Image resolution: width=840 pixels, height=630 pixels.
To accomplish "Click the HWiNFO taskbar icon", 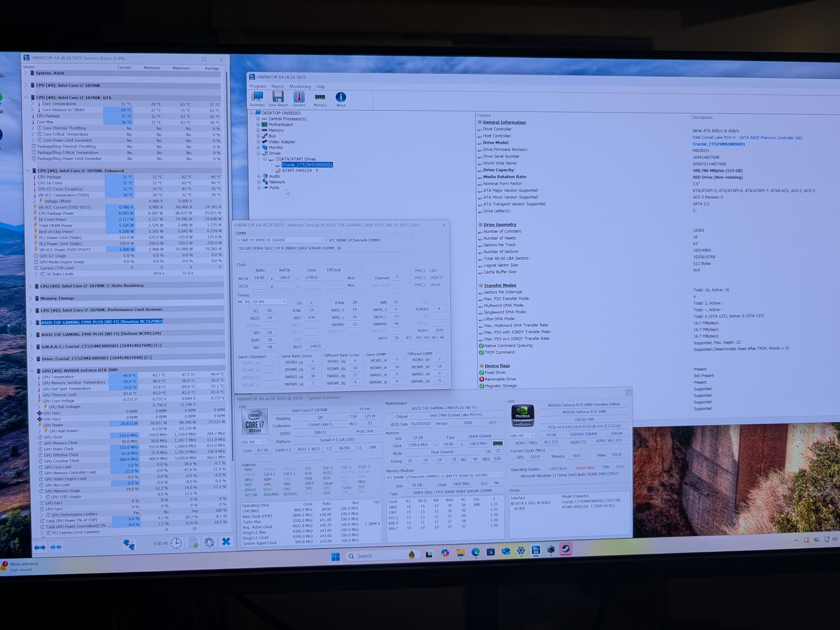I will point(536,550).
